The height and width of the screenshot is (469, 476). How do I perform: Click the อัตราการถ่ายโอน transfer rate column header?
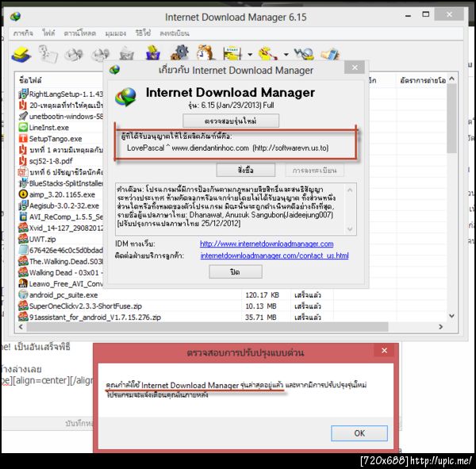[422, 80]
